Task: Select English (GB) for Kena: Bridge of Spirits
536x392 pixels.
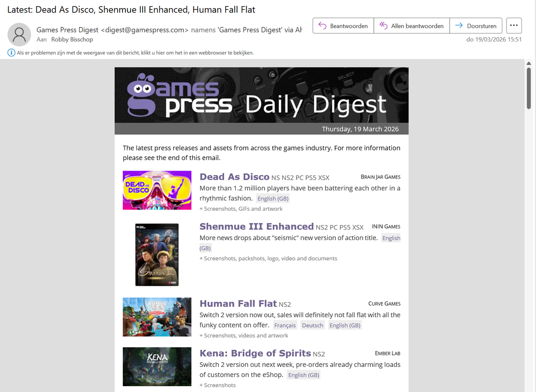Action: 304,375
